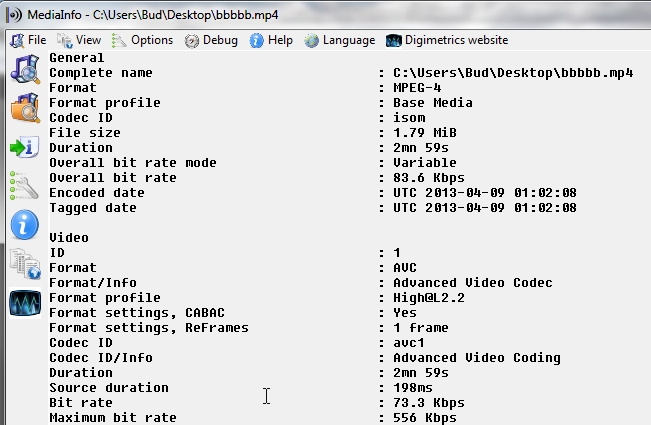Viewport: 651px width, 425px height.
Task: Select the Complete name file path value
Action: 513,73
